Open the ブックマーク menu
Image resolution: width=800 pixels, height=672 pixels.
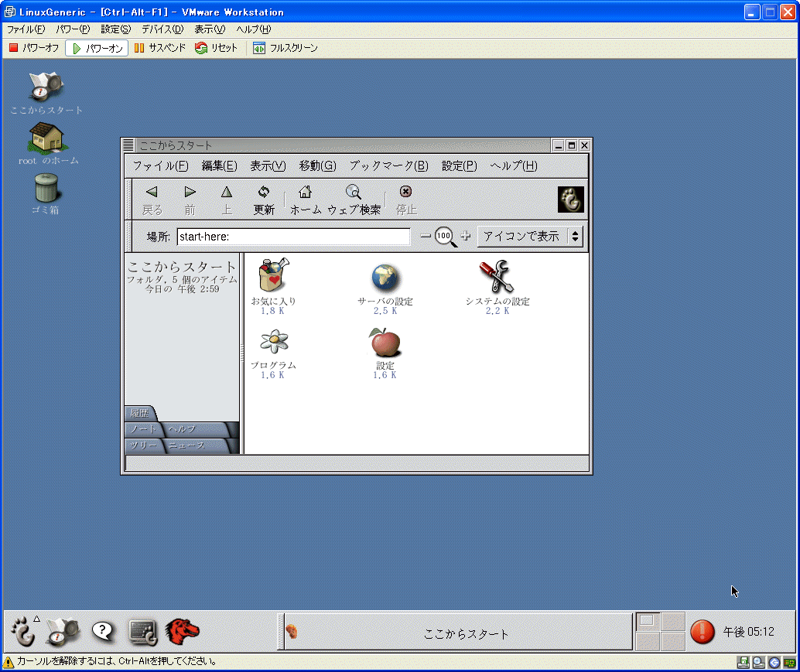click(x=388, y=165)
